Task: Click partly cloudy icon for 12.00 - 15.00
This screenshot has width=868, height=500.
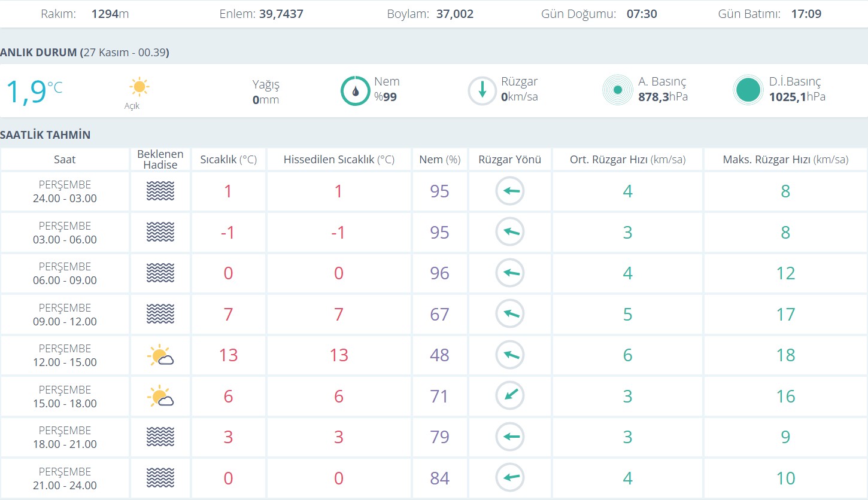Action: click(x=160, y=356)
